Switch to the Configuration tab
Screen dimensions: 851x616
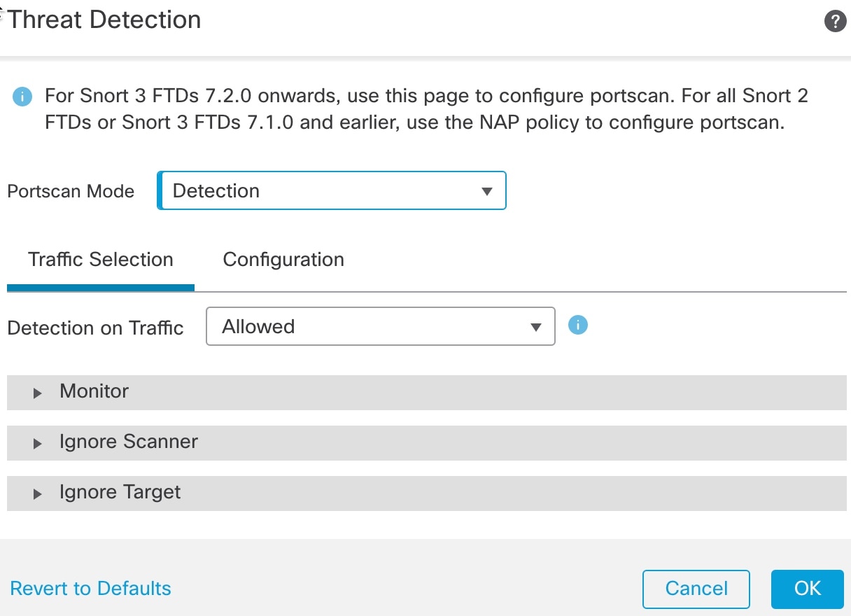283,260
